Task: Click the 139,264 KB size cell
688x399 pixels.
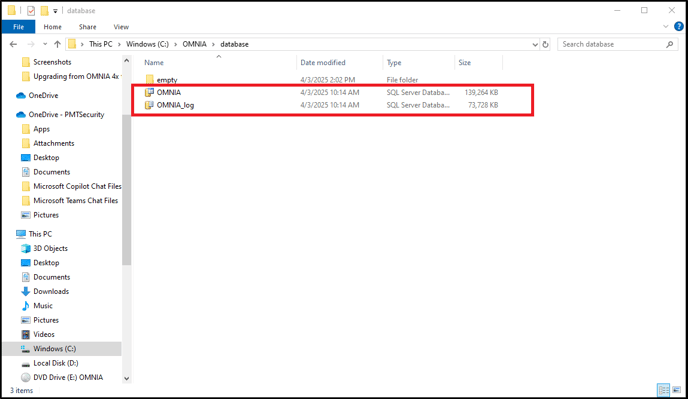Action: coord(481,93)
